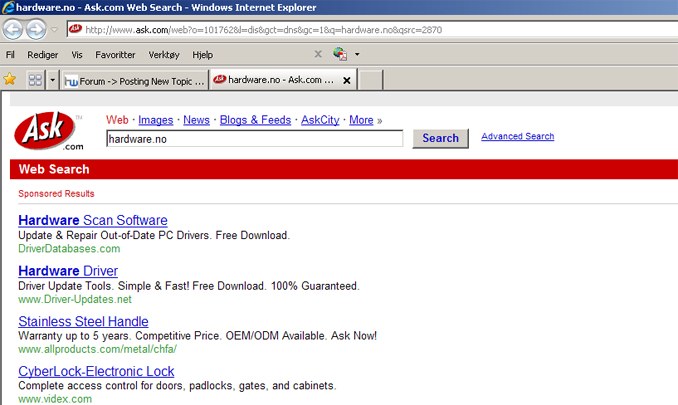Open the Hjelp menu
This screenshot has height=405, width=678.
pos(202,55)
